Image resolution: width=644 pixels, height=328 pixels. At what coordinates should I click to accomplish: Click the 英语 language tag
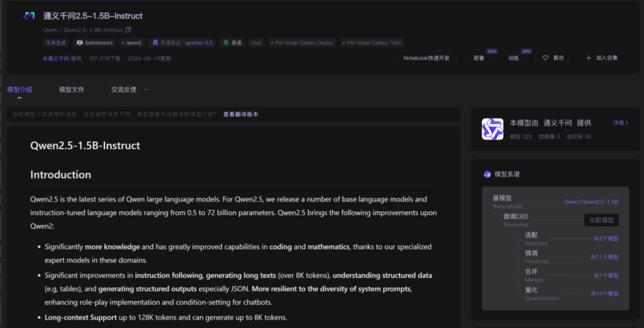[232, 43]
